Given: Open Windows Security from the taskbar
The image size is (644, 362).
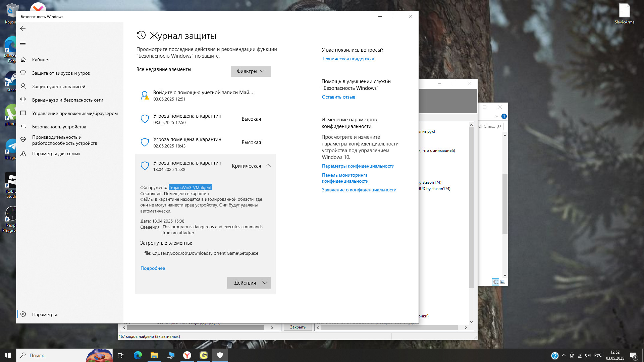Looking at the screenshot, I should point(220,355).
